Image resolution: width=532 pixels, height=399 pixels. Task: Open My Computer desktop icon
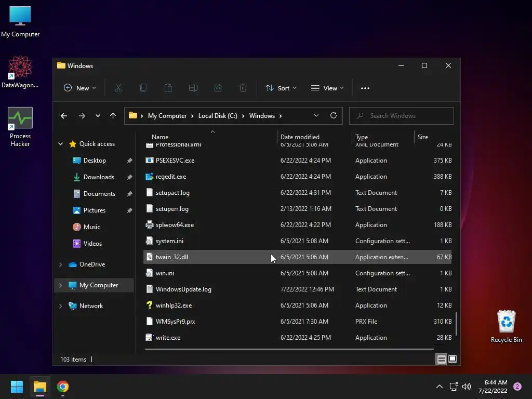click(20, 22)
